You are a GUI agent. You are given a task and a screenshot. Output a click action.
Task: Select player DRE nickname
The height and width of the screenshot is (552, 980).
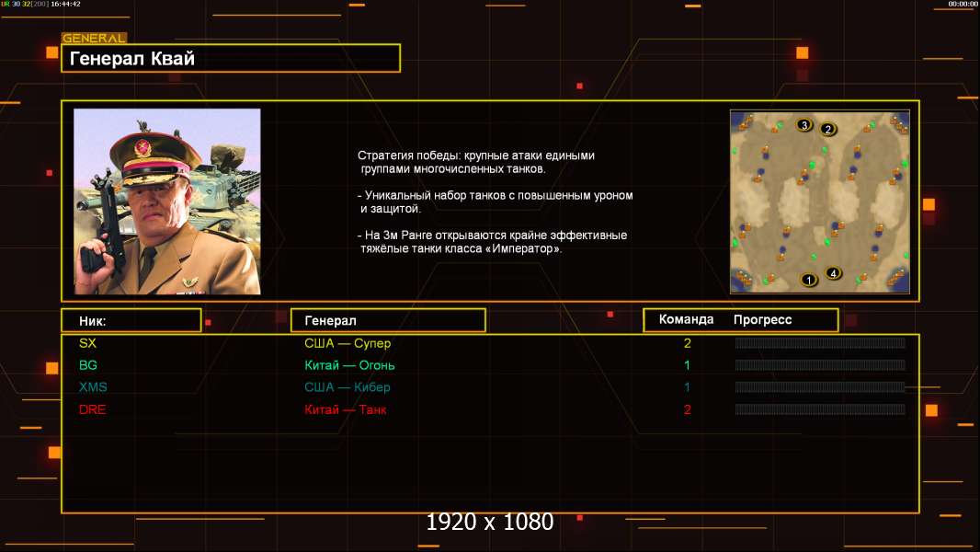tap(93, 409)
